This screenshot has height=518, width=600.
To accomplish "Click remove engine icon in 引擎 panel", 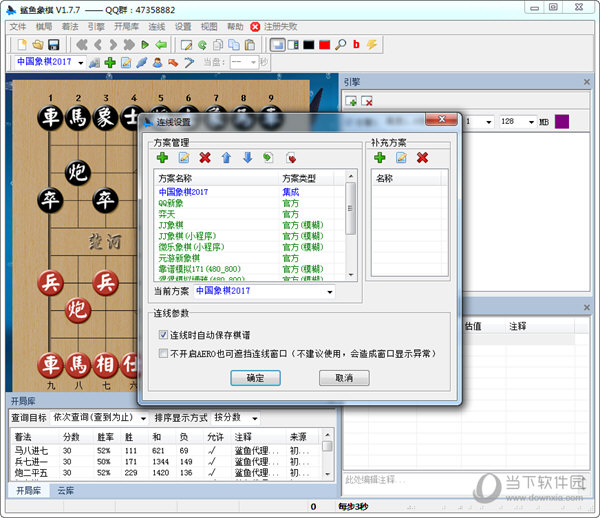I will [x=367, y=101].
